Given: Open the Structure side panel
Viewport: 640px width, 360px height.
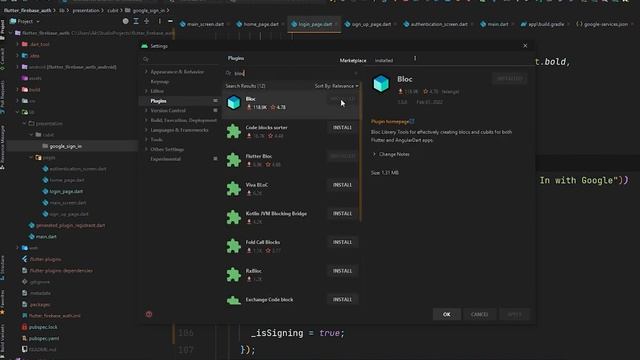Looking at the screenshot, I should coord(2,267).
